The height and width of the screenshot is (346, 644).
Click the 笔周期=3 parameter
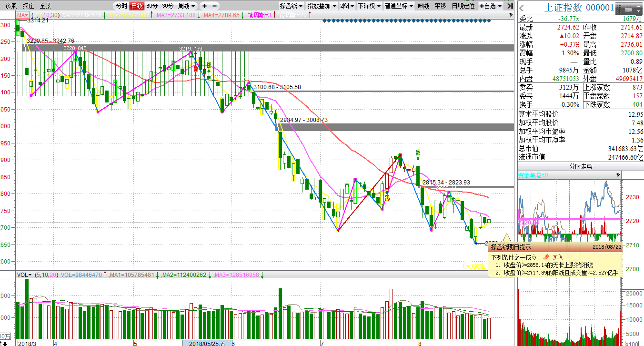pyautogui.click(x=260, y=15)
